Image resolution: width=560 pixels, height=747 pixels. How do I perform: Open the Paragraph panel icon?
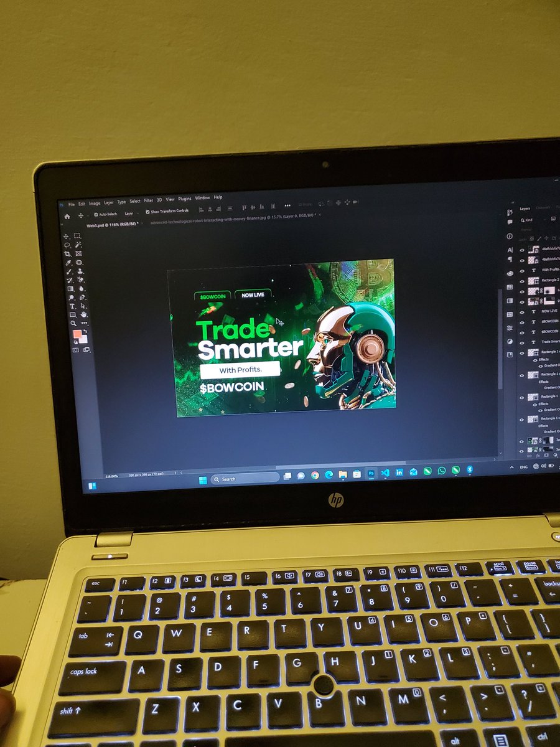click(510, 260)
